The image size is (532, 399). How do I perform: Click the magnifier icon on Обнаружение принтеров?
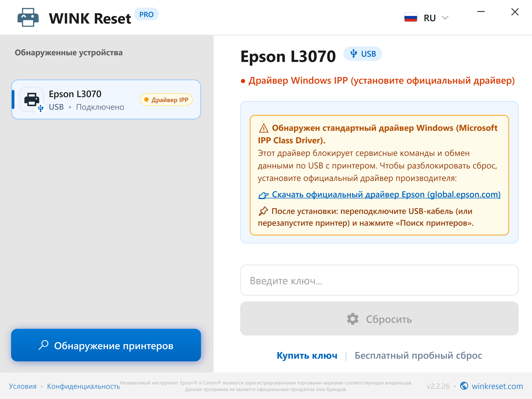pyautogui.click(x=44, y=345)
